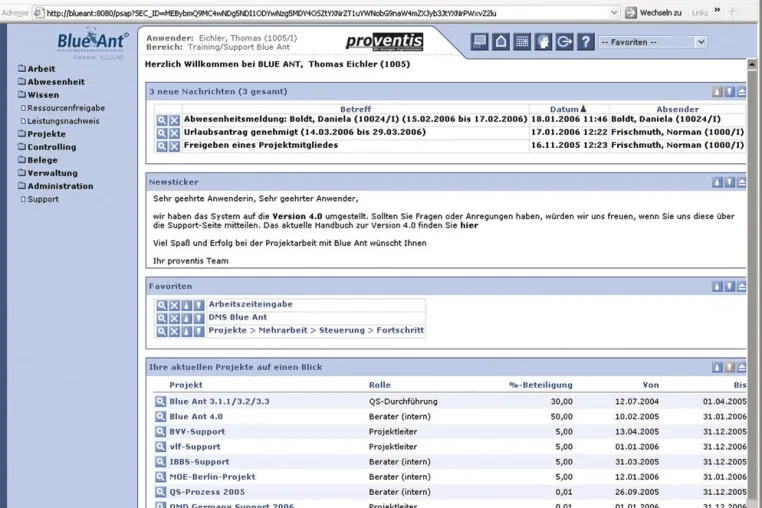Expand the Abwesenheit folder in sidebar
762x508 pixels.
(51, 82)
